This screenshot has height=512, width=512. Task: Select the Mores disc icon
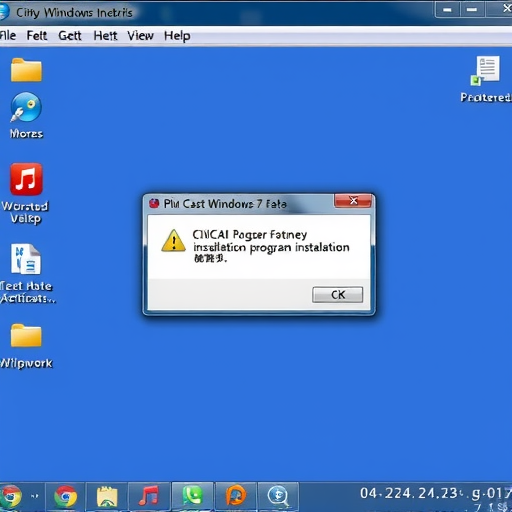pos(26,107)
